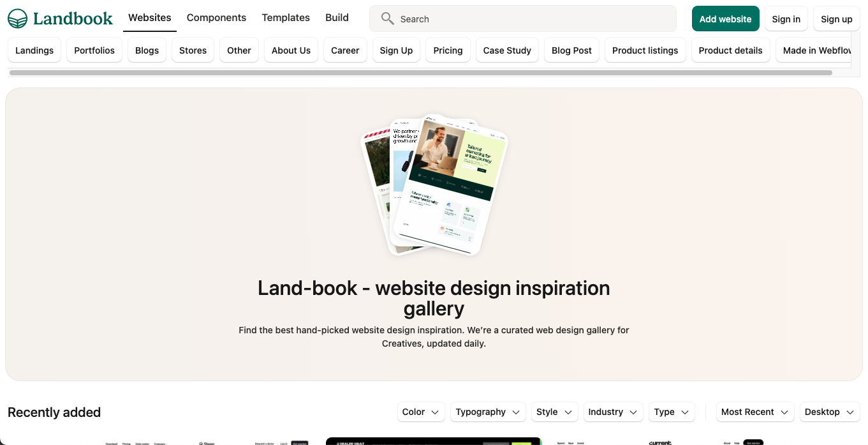This screenshot has height=445, width=868.
Task: Expand the Typography filter
Action: click(x=488, y=412)
